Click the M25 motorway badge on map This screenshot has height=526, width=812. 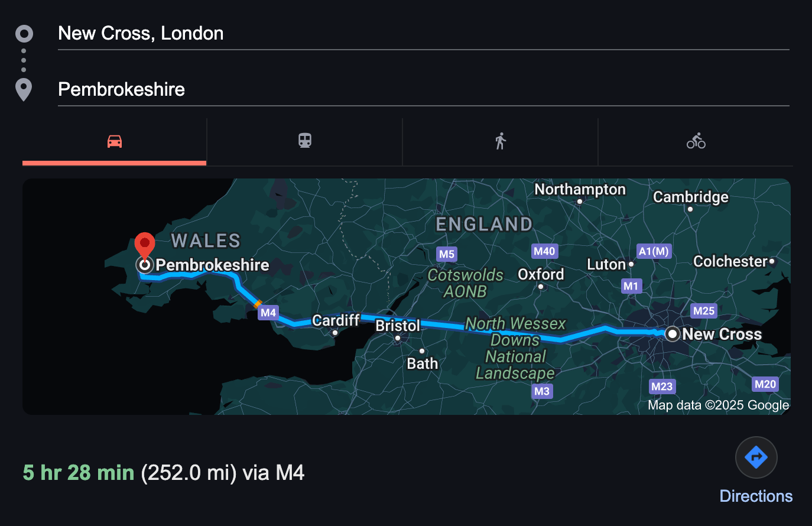tap(703, 311)
